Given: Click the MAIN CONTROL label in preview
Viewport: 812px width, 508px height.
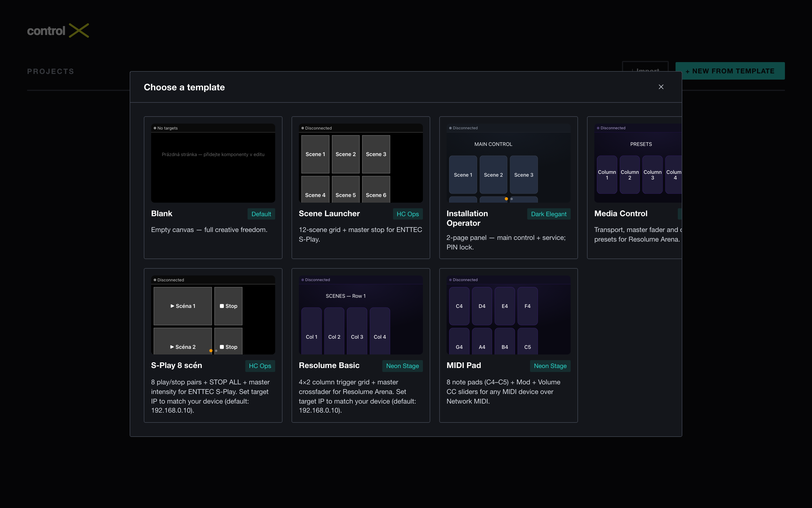Looking at the screenshot, I should [493, 144].
